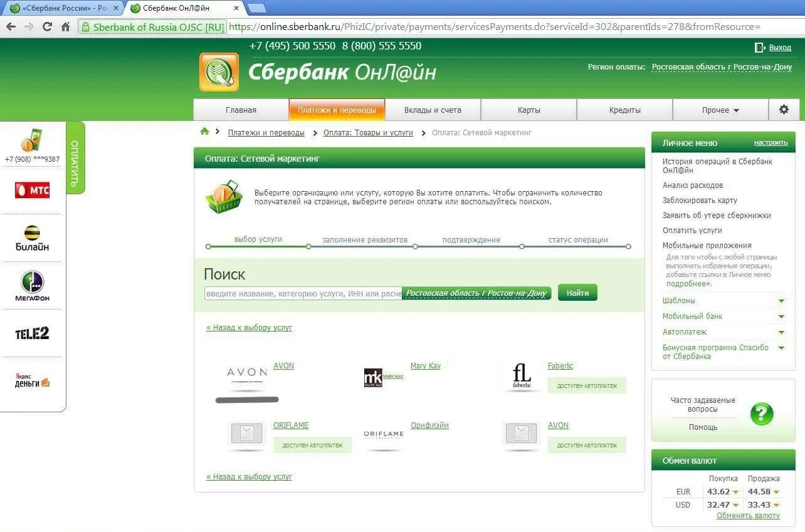Click the browser back arrow
This screenshot has width=805, height=532.
[11, 27]
